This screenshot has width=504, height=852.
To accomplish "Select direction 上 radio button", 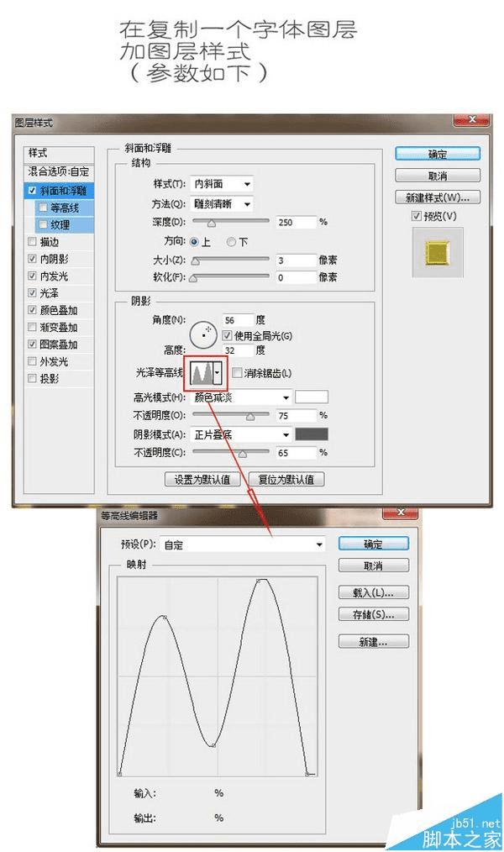I will pyautogui.click(x=194, y=242).
